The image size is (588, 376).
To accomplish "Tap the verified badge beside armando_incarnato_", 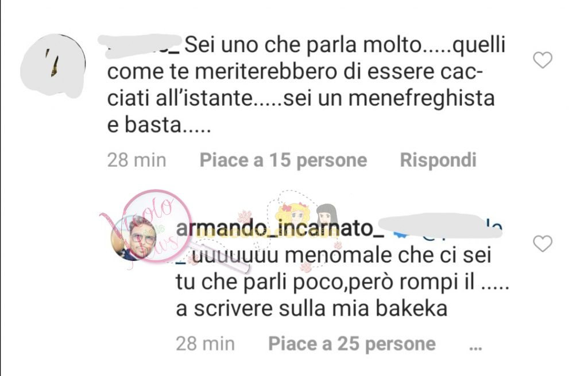I will [400, 232].
